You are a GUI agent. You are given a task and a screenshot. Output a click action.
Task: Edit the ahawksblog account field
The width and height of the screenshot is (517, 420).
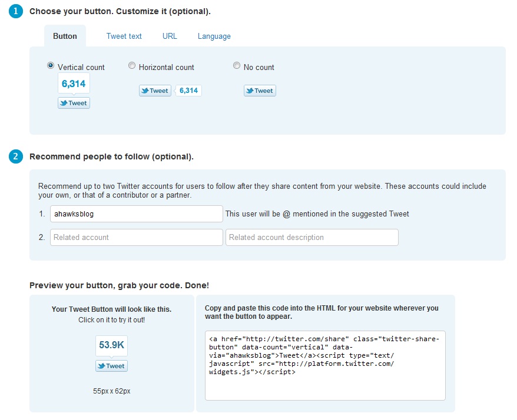[136, 214]
